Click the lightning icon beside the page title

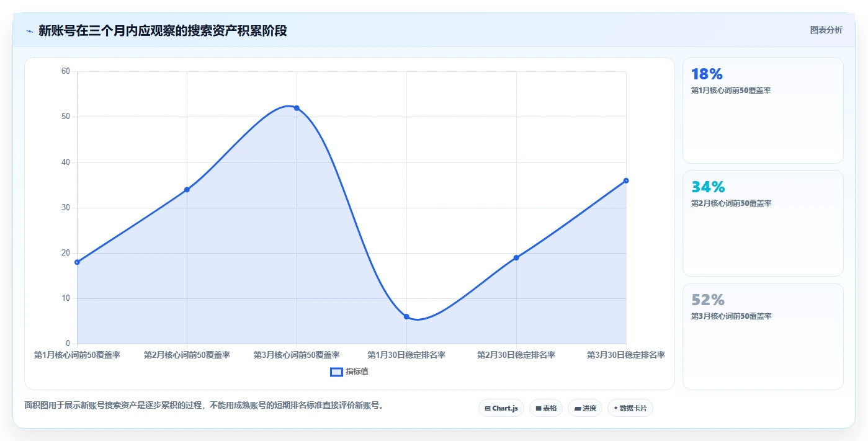click(29, 31)
